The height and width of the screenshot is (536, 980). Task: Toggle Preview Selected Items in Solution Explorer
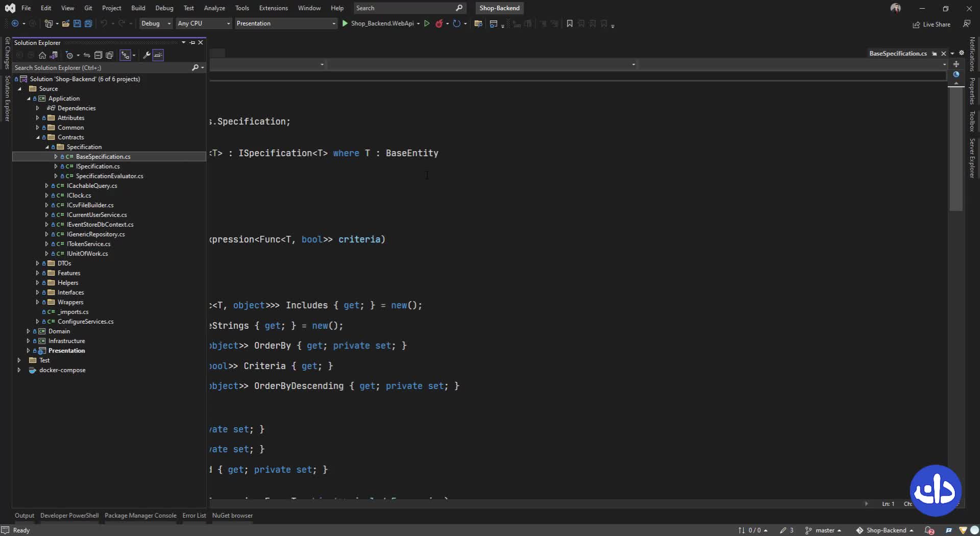pyautogui.click(x=158, y=55)
